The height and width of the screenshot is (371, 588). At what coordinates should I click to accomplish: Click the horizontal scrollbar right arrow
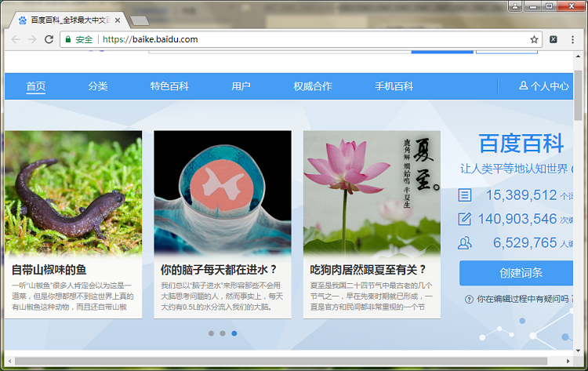(568, 362)
